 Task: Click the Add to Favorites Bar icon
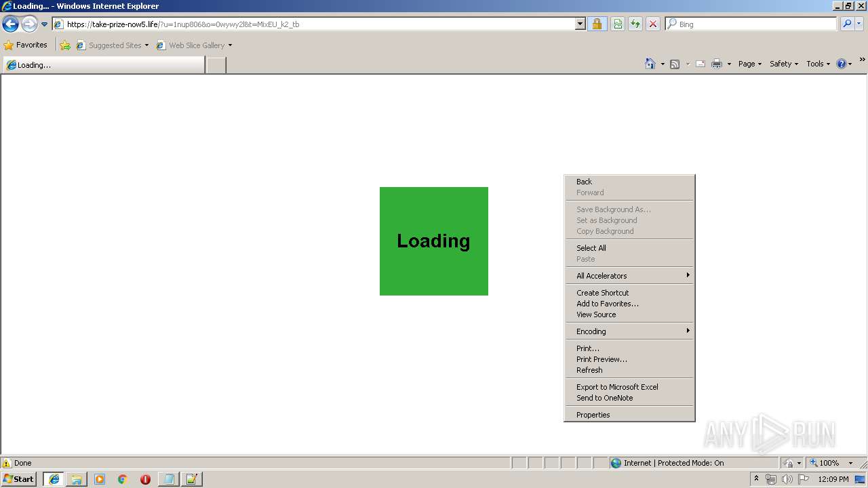point(65,45)
